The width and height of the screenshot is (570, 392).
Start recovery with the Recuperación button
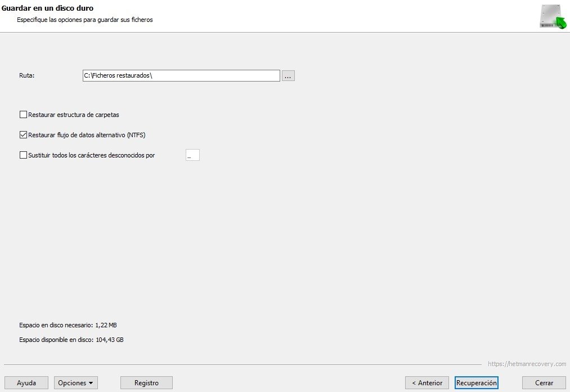pyautogui.click(x=476, y=383)
